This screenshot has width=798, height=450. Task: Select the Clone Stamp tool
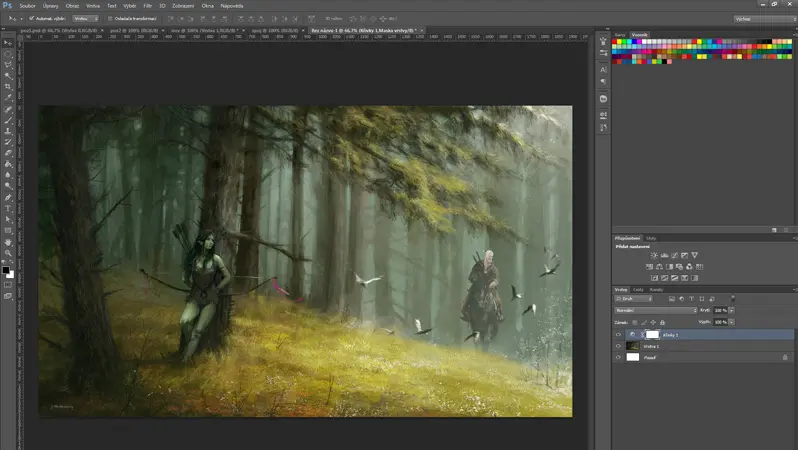(x=8, y=131)
